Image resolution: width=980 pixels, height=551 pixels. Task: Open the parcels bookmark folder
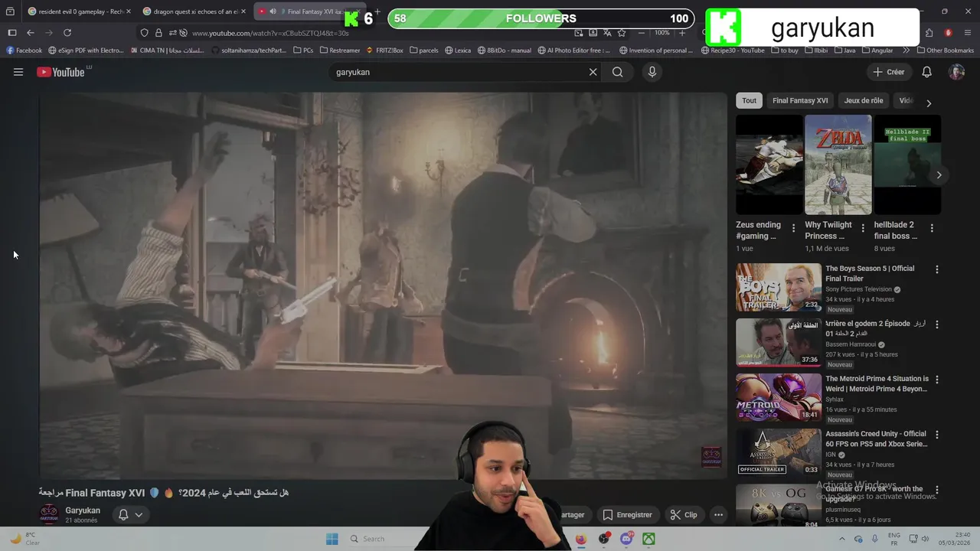424,51
